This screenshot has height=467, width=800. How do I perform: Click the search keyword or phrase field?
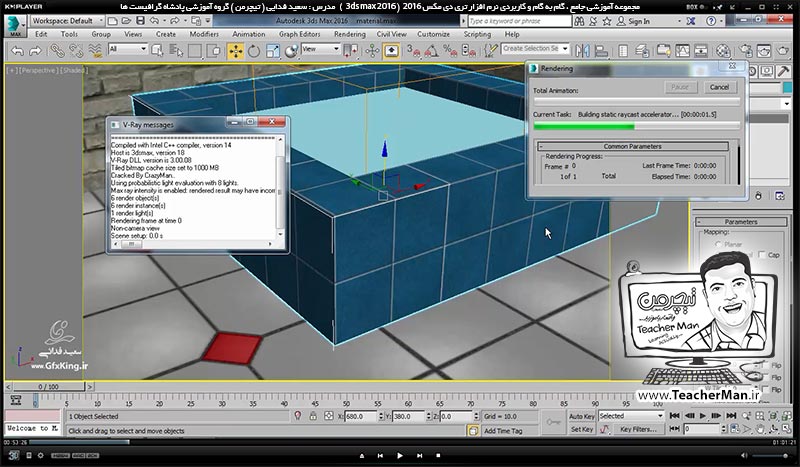pos(519,21)
